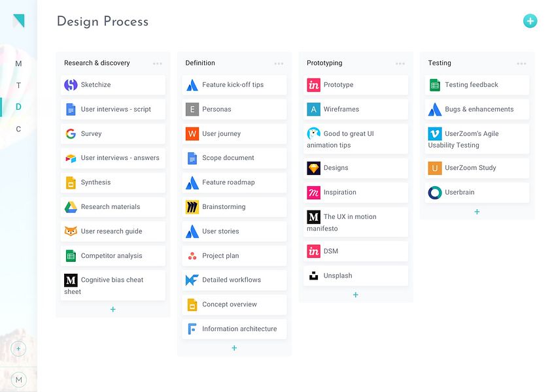This screenshot has width=552, height=392.
Task: Open the Research & discovery column menu
Action: pos(158,63)
